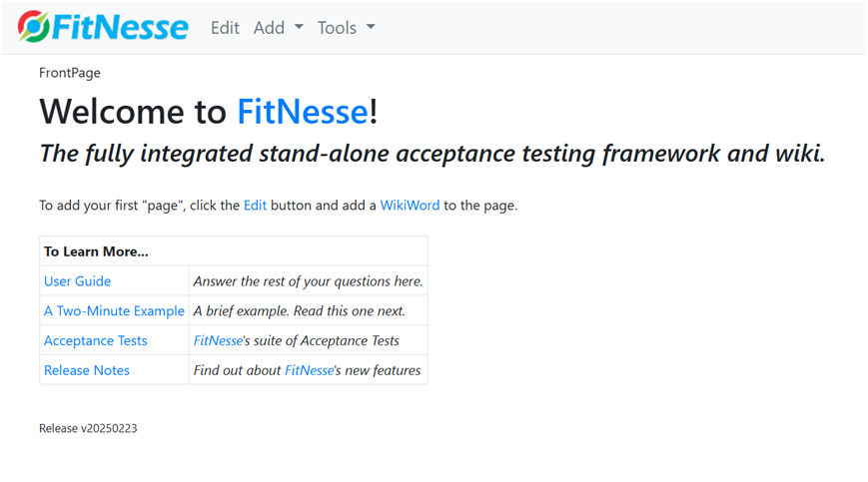The height and width of the screenshot is (482, 868).
Task: Follow the FitNesse link in the Welcome heading
Action: click(x=302, y=112)
